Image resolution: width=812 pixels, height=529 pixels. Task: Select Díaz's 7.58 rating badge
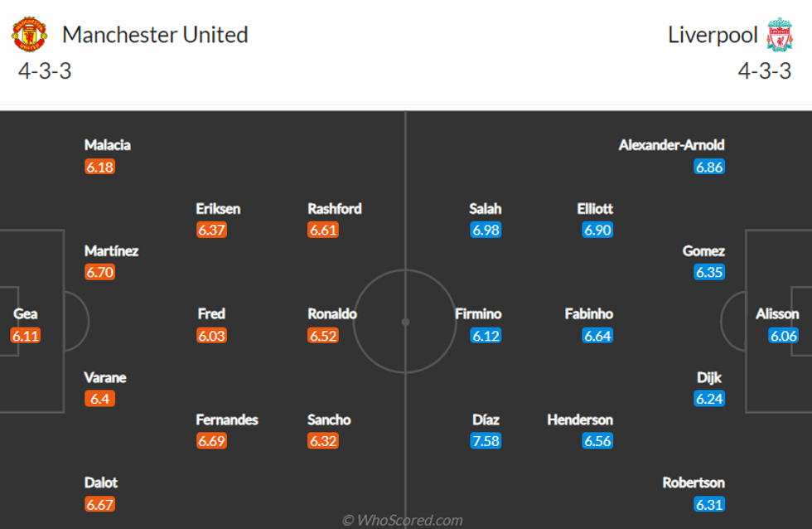click(x=486, y=441)
